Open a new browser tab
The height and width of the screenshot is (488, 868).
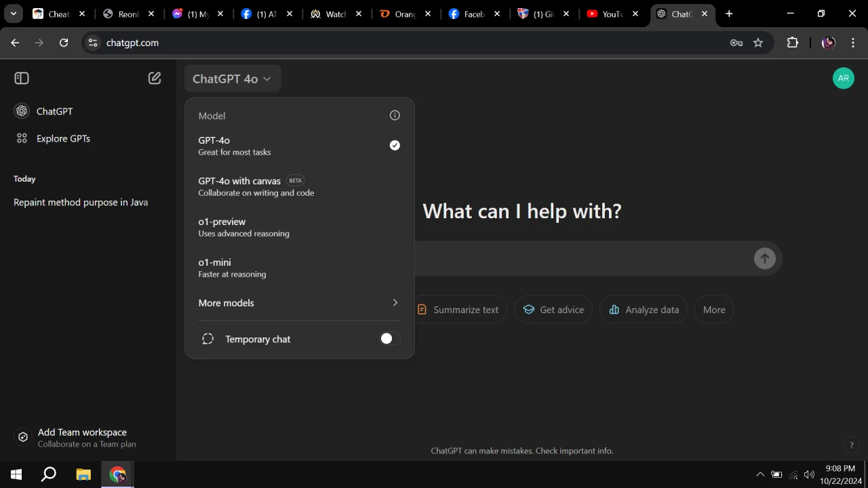click(x=729, y=14)
